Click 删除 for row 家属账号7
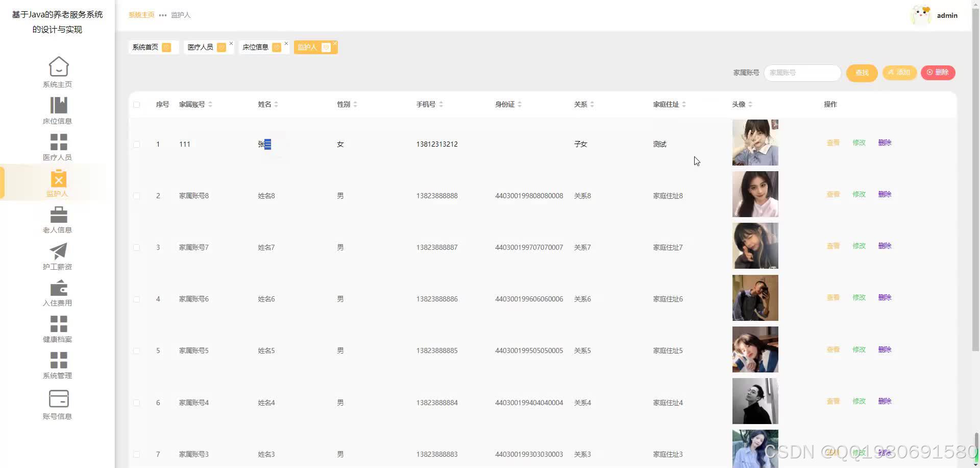 coord(885,246)
